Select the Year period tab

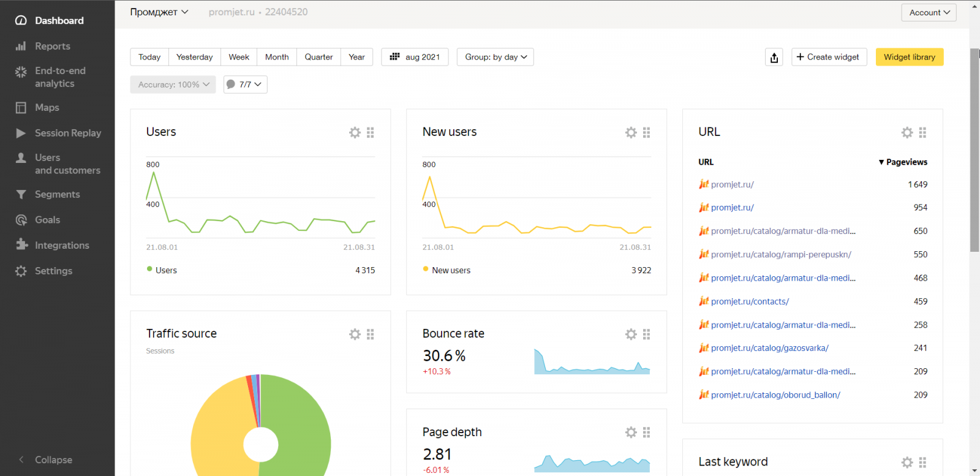(x=356, y=57)
